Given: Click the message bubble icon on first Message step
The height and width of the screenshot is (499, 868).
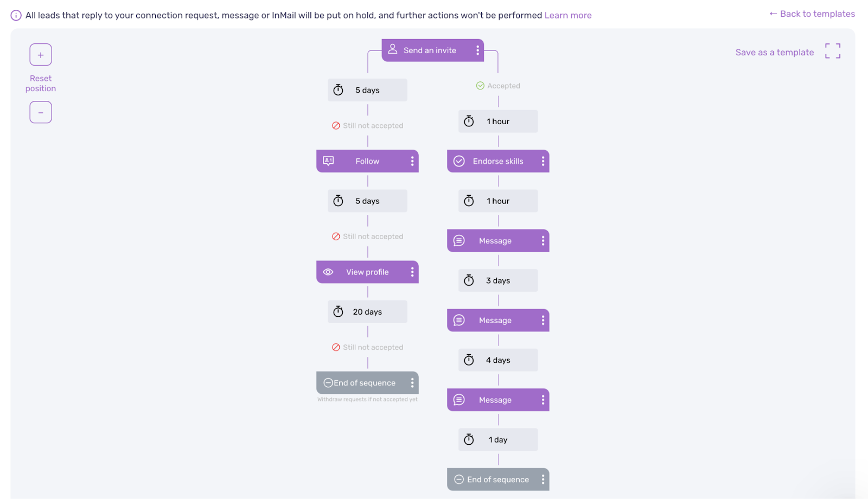Looking at the screenshot, I should pos(459,240).
